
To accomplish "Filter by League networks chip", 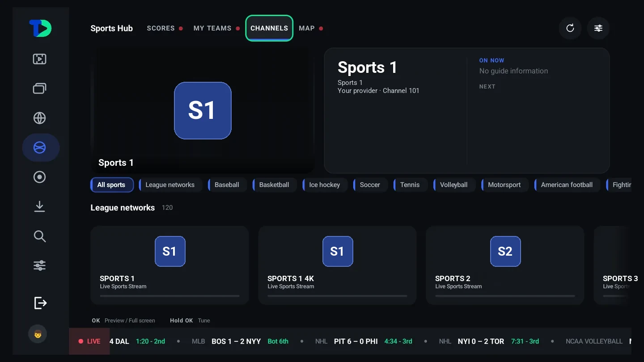I will pos(170,185).
